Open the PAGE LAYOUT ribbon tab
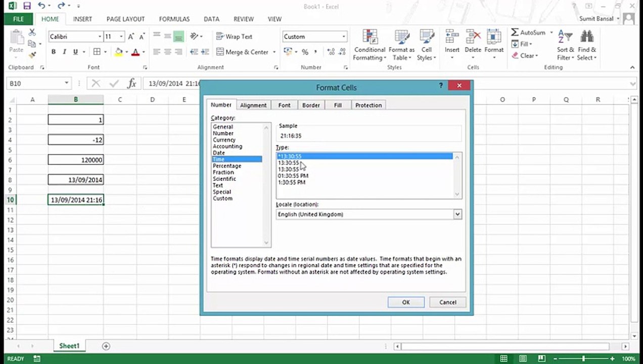Screen dimensions: 643x364 pos(125,19)
